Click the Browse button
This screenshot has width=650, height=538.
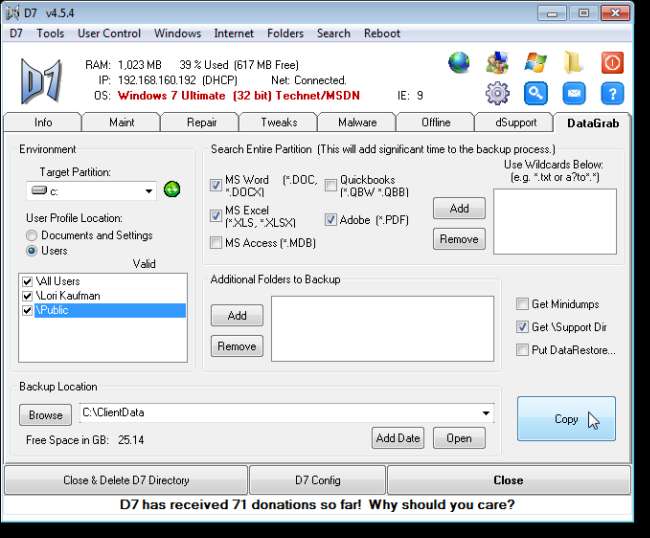46,415
